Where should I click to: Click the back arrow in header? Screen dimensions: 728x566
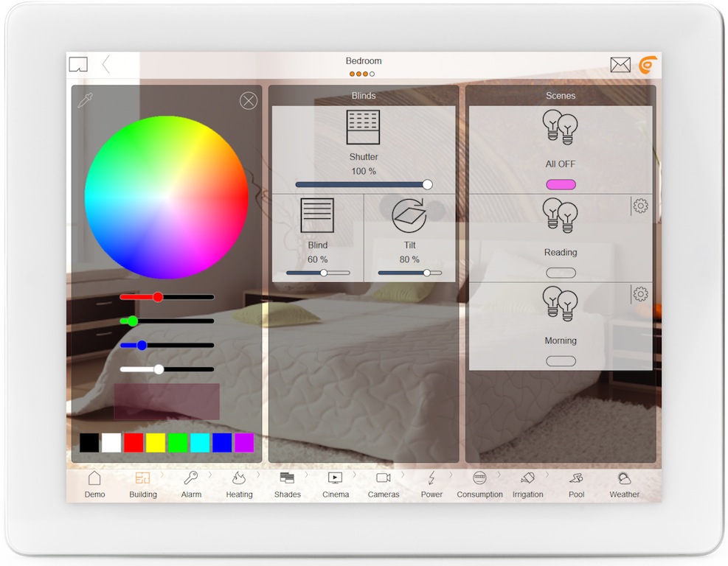click(106, 65)
